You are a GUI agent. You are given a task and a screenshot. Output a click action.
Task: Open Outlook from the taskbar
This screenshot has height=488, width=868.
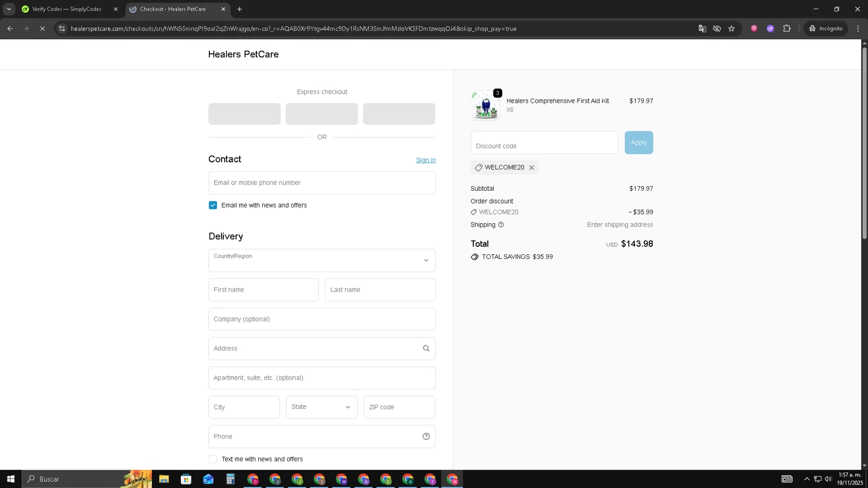208,479
